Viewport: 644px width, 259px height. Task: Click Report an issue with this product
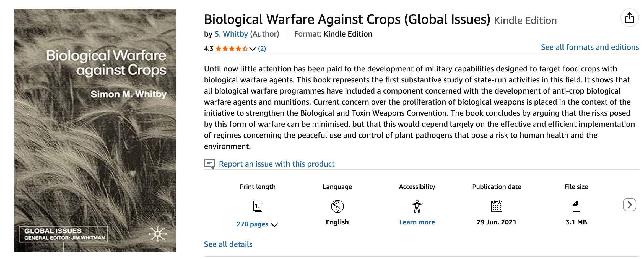coord(277,164)
